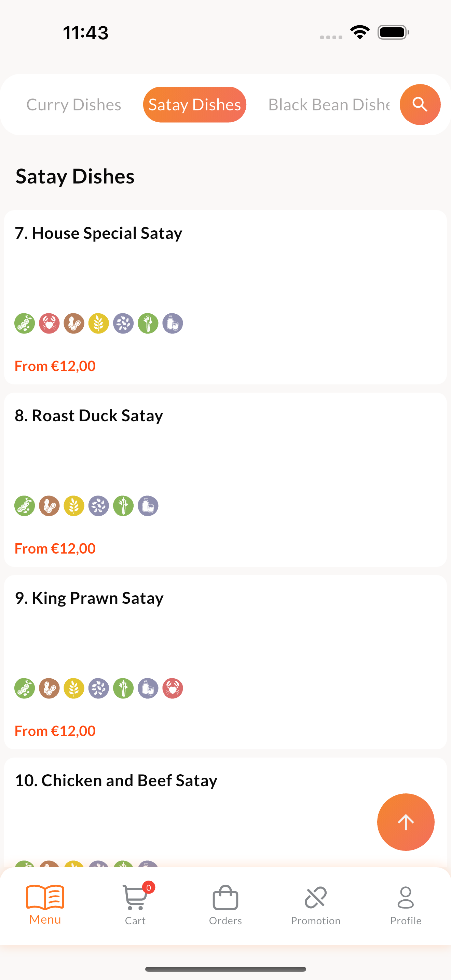Tap crustacean allergen icon on House Special Satay
The width and height of the screenshot is (451, 980).
click(x=50, y=323)
